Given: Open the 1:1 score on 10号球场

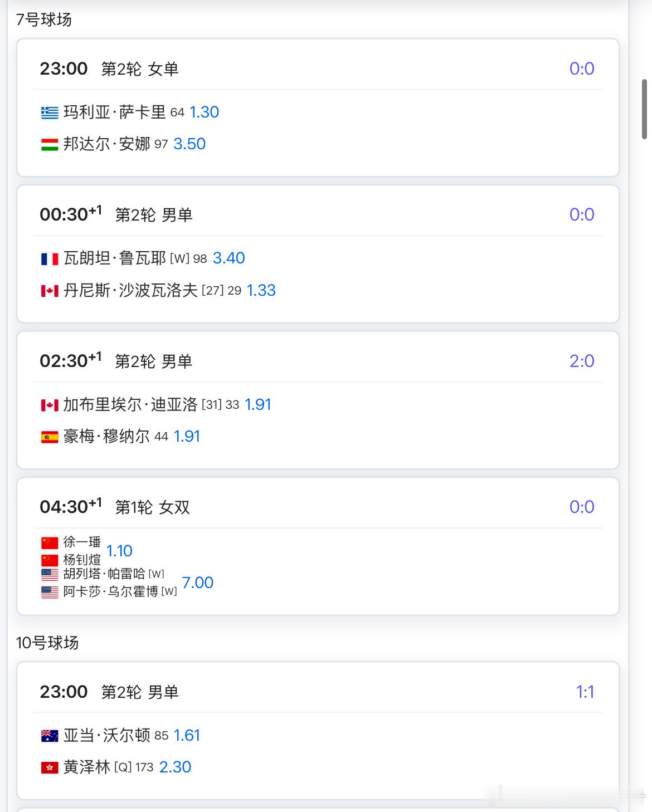Looking at the screenshot, I should click(x=585, y=692).
